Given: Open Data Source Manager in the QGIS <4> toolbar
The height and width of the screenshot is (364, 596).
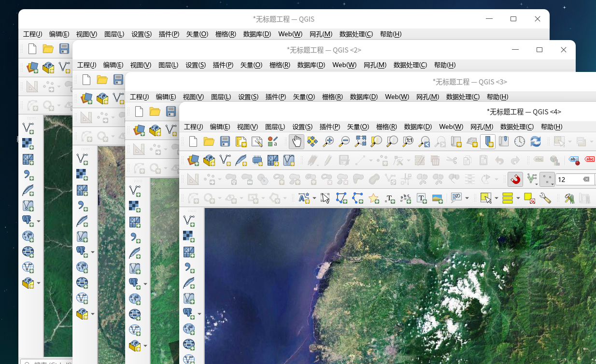Looking at the screenshot, I should pos(193,160).
